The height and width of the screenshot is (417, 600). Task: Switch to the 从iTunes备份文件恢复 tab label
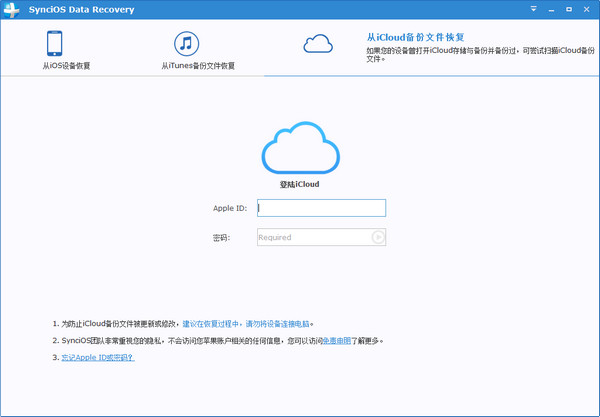point(198,67)
